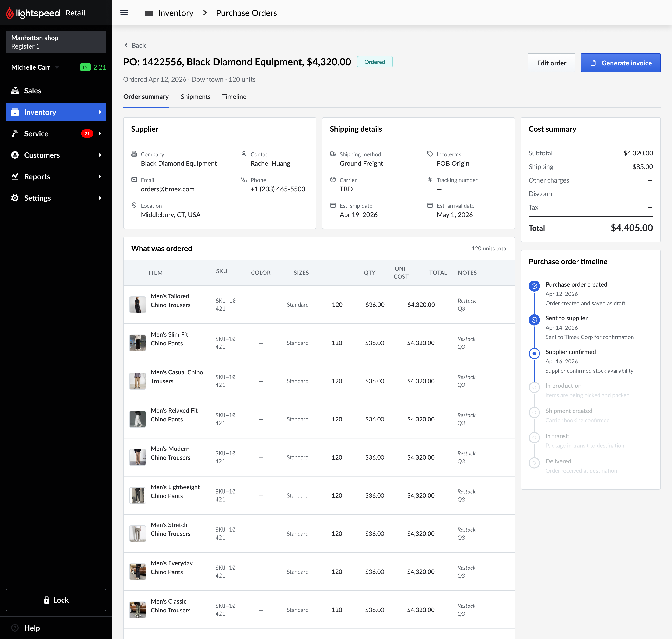The image size is (672, 639).
Task: Click the Purchase order created timeline marker
Action: (x=534, y=286)
